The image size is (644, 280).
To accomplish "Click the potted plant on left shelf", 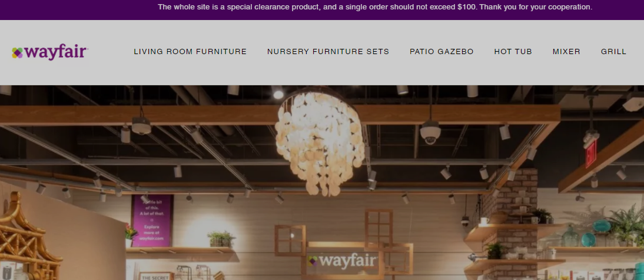I will tap(221, 239).
